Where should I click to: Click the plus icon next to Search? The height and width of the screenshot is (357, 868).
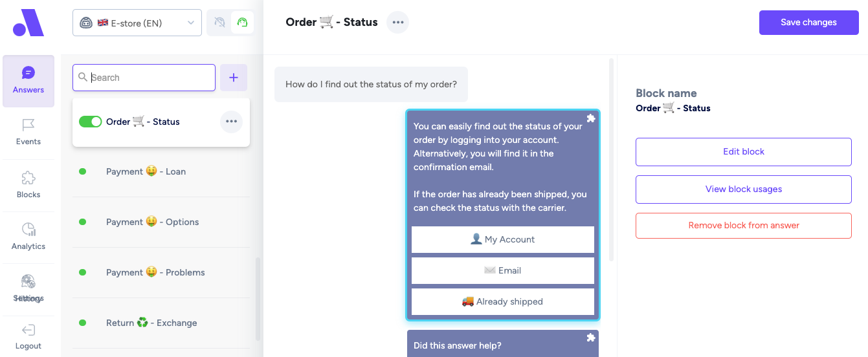(234, 78)
